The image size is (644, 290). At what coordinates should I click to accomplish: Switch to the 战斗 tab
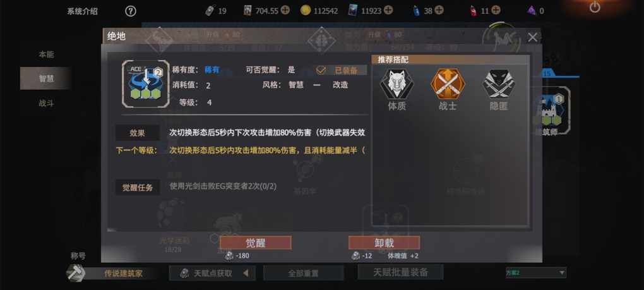[46, 103]
